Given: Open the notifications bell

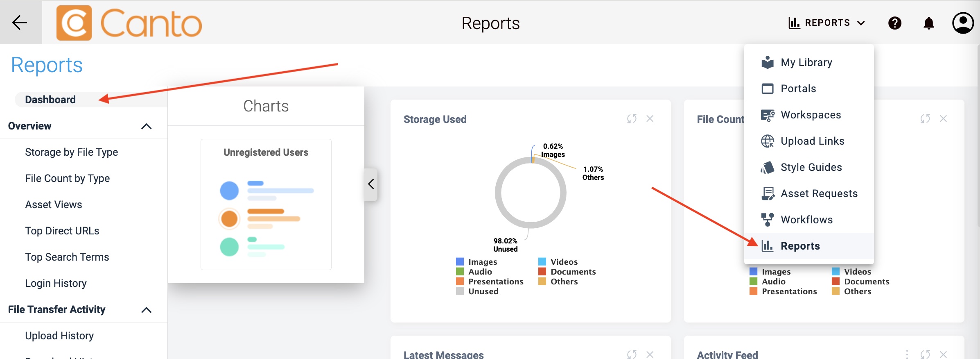Looking at the screenshot, I should pos(929,23).
